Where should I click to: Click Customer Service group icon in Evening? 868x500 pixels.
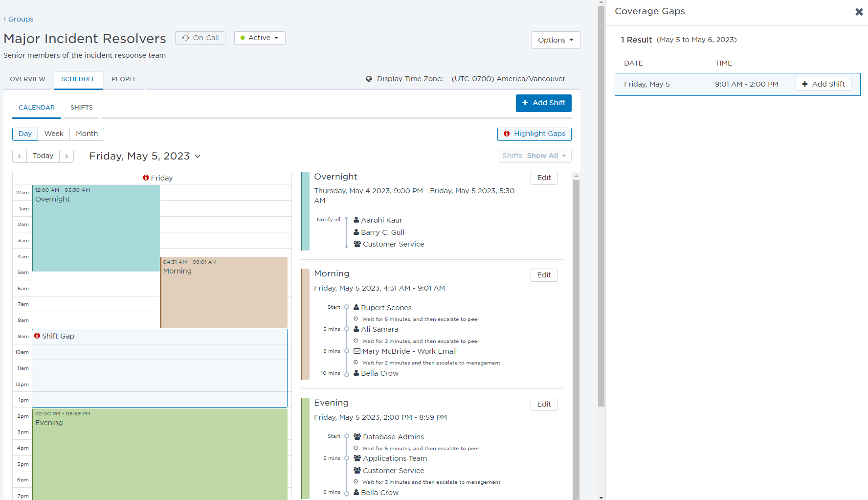point(357,471)
